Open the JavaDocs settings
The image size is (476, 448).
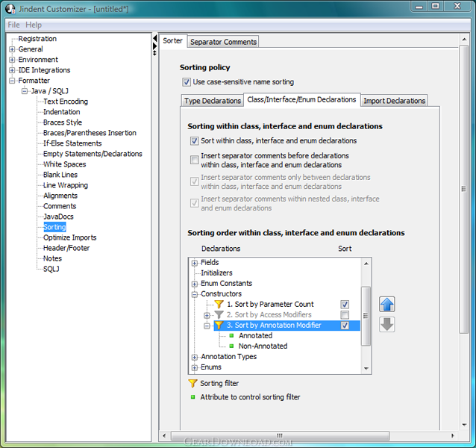(x=58, y=217)
